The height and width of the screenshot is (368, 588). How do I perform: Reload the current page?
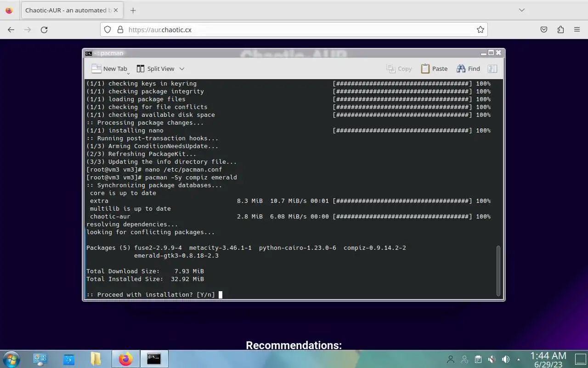click(x=44, y=29)
